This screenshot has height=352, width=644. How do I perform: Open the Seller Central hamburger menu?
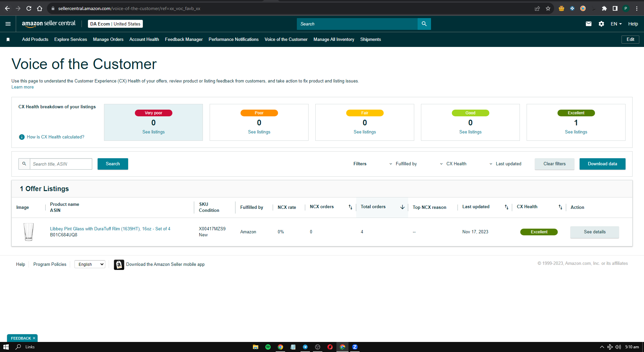point(8,24)
